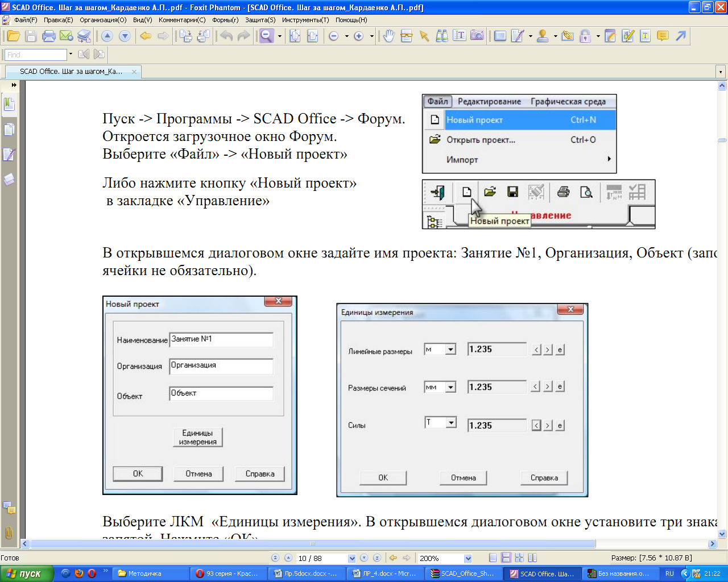Click the binoculars Search icon
The image size is (728, 582).
click(x=442, y=36)
